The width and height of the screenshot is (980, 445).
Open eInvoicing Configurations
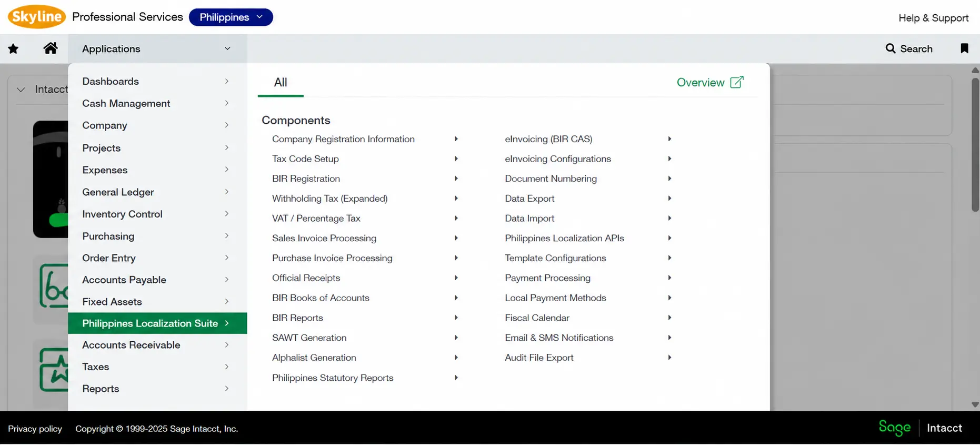click(558, 159)
